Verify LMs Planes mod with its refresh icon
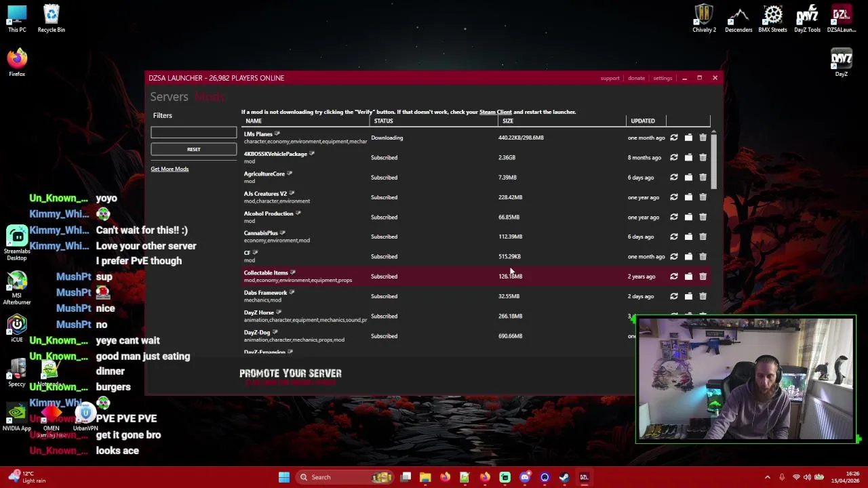Viewport: 868px width, 488px height. tap(674, 138)
